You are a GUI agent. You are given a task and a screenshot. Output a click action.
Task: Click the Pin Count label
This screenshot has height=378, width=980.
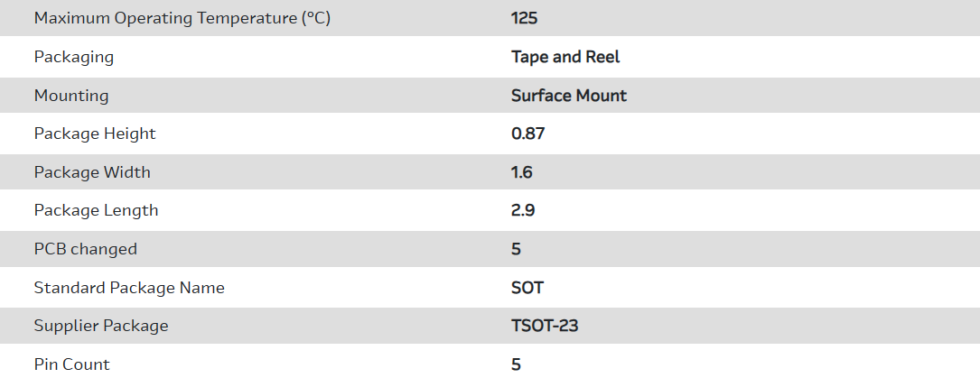point(72,364)
